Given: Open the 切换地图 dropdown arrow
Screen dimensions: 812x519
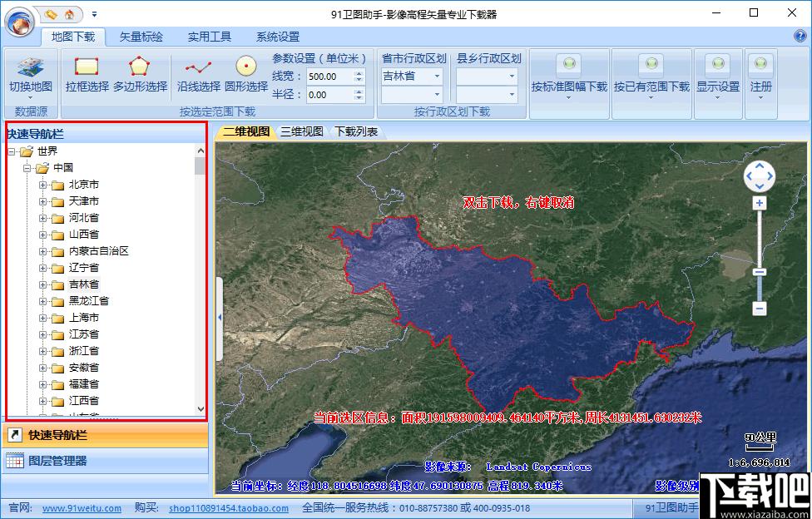Looking at the screenshot, I should 31,98.
